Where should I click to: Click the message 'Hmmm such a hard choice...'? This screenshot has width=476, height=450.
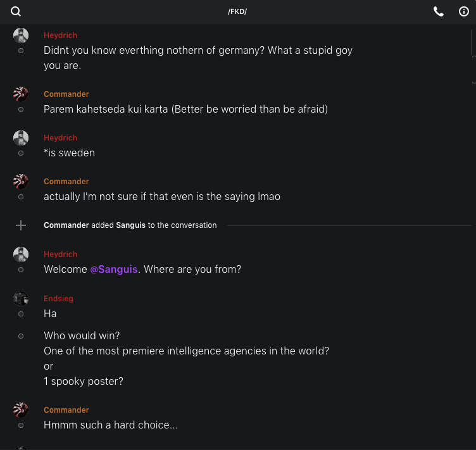click(x=111, y=425)
